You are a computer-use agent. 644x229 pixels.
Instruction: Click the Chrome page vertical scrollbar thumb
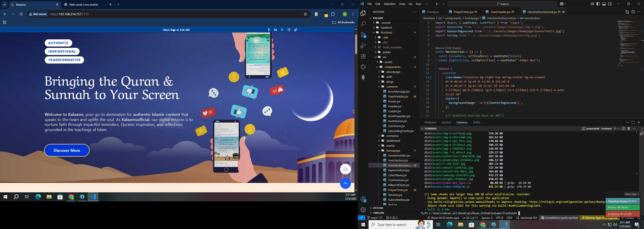point(356,44)
